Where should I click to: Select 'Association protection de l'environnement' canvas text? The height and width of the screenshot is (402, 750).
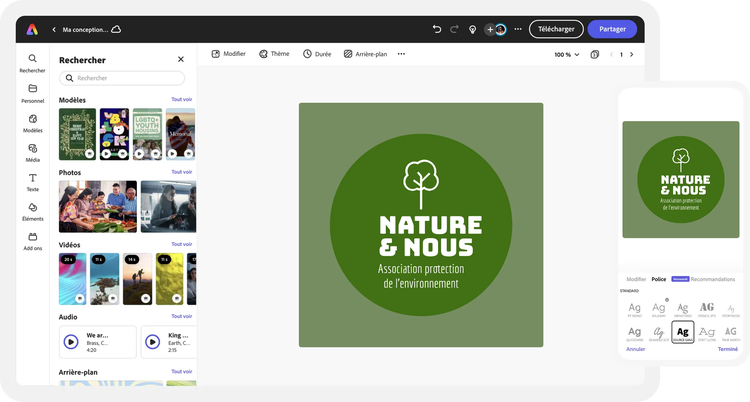(421, 276)
